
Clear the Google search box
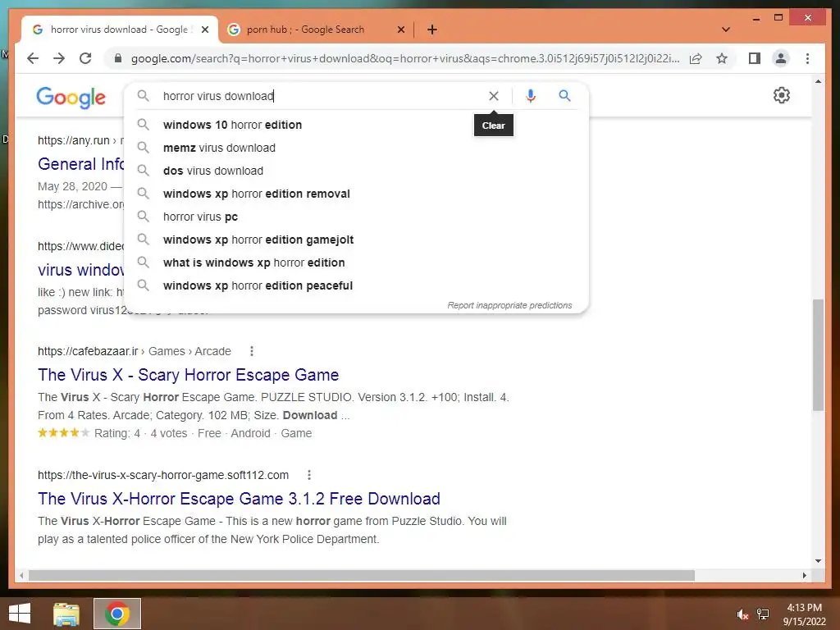point(493,96)
